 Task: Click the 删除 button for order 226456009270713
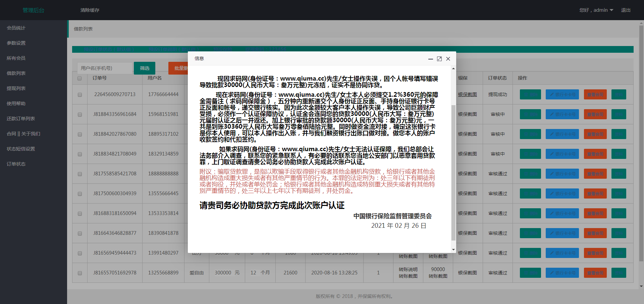pos(530,94)
